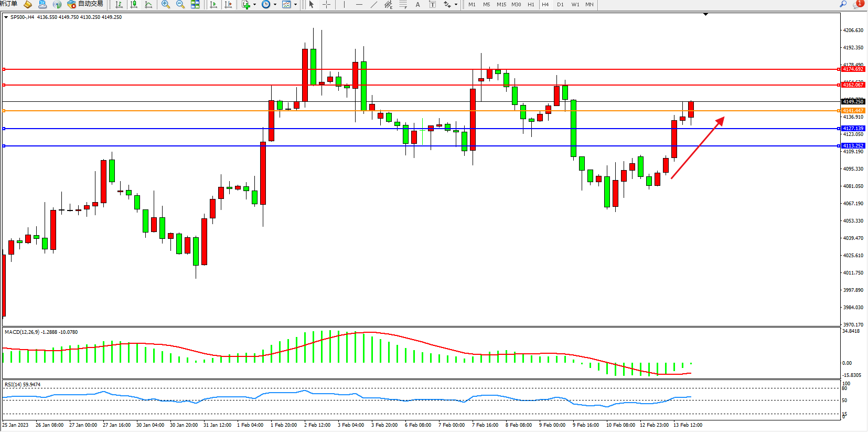Select the Fibonacci retracement tool
The width and height of the screenshot is (868, 432).
(403, 4)
